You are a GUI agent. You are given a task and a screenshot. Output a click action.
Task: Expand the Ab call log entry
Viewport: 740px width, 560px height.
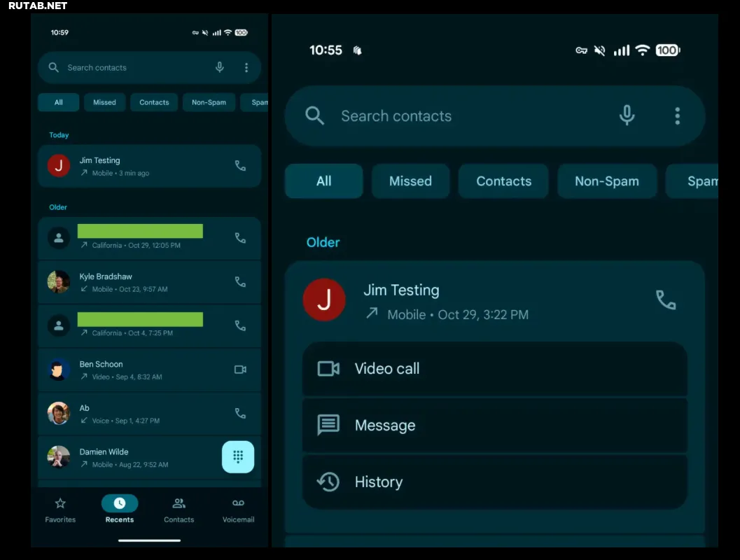coord(149,414)
